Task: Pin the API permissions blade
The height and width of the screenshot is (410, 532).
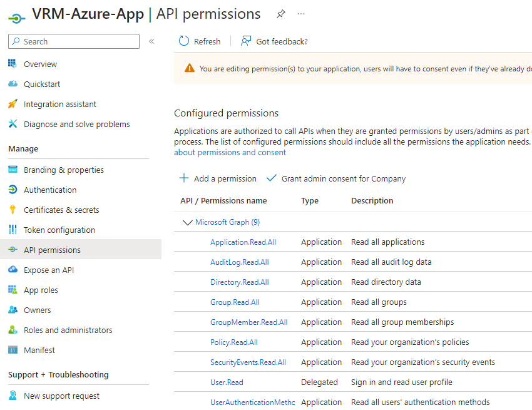Action: click(x=280, y=14)
